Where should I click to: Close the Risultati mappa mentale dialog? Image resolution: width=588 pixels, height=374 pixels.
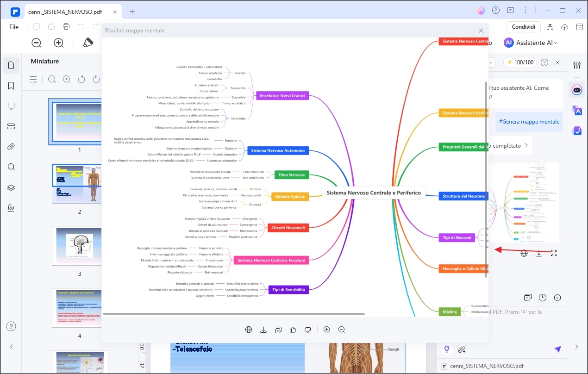(x=481, y=31)
